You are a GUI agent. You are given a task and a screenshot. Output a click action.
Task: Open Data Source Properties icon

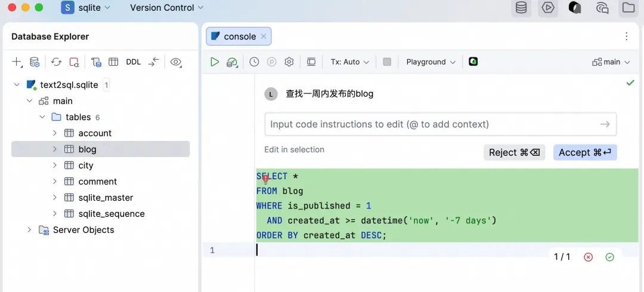[x=35, y=62]
